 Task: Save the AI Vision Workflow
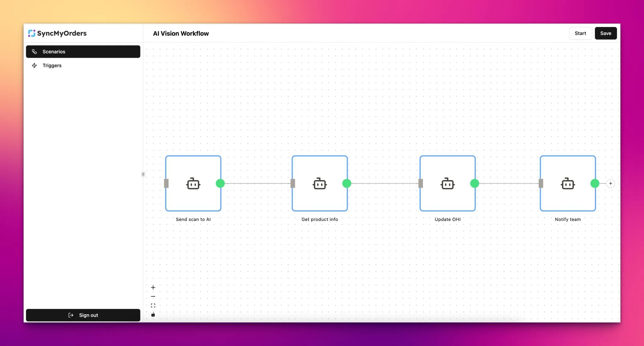(606, 33)
